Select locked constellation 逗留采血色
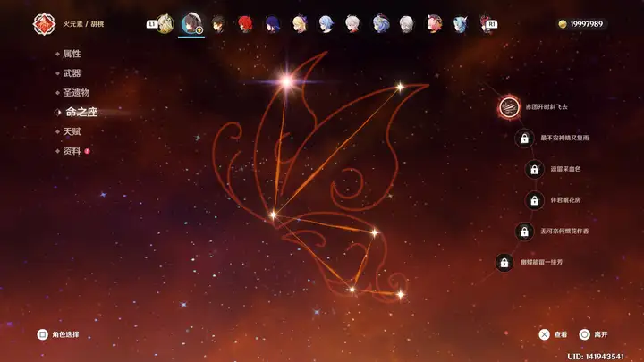 point(534,169)
